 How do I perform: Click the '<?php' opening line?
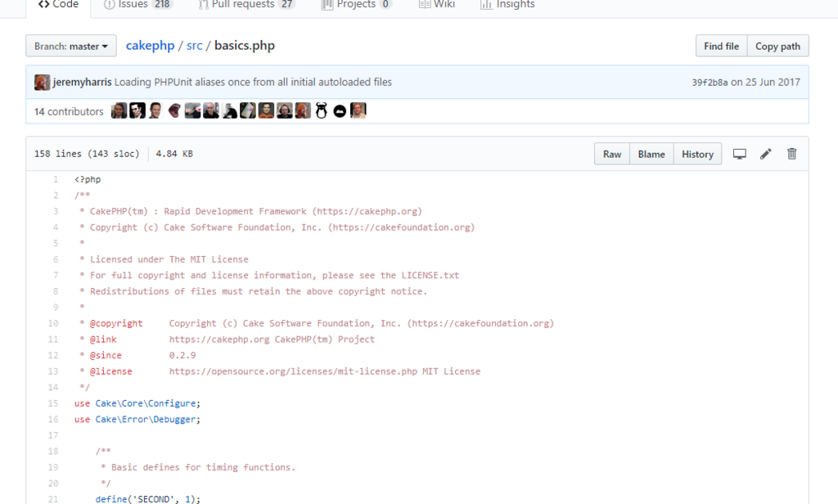point(88,179)
